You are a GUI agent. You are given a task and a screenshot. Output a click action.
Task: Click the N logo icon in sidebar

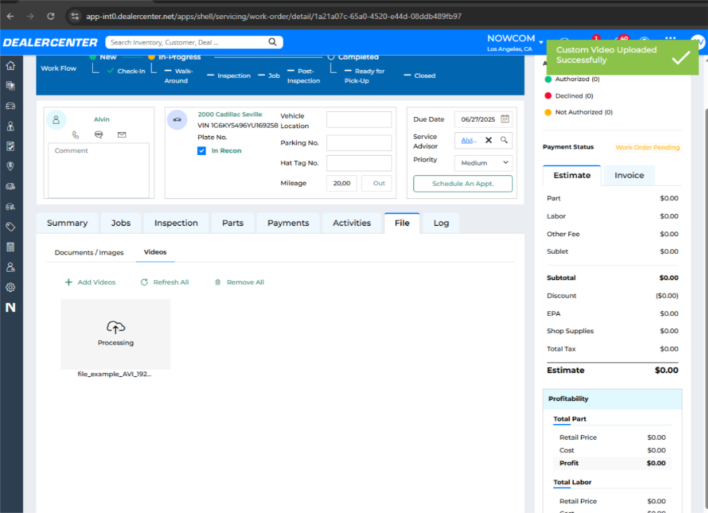(10, 308)
